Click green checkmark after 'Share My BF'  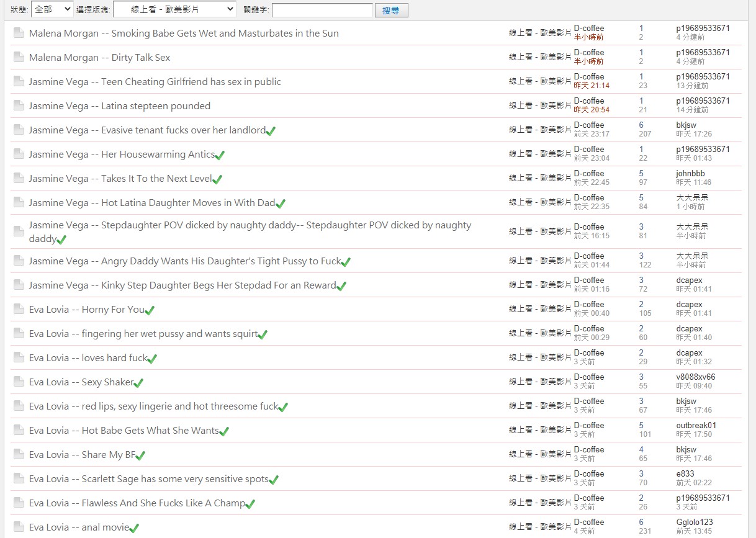coord(140,455)
